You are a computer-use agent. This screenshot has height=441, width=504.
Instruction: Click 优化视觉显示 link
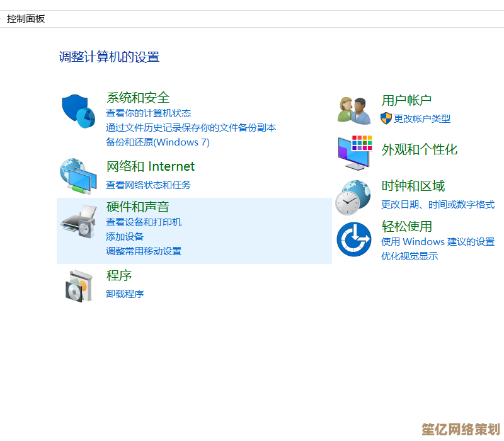(x=409, y=256)
